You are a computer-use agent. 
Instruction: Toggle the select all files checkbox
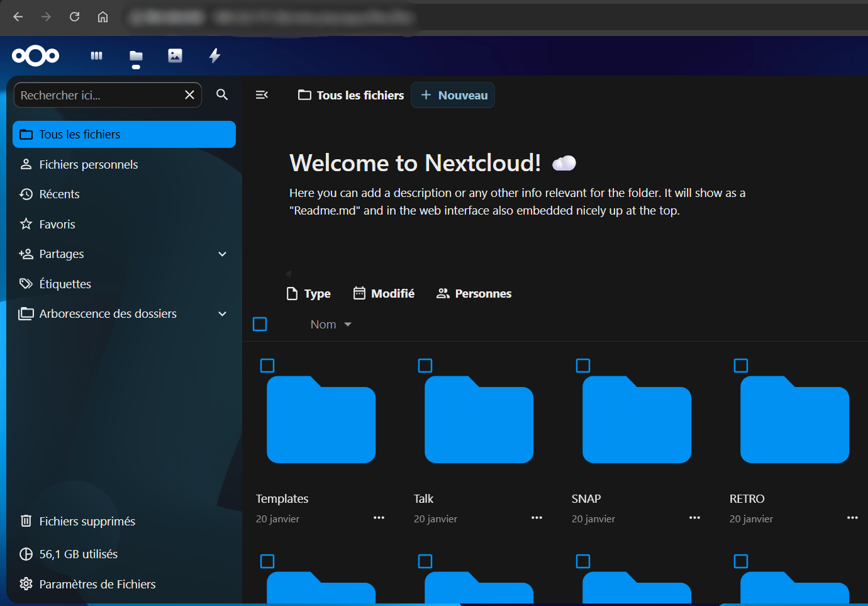260,324
